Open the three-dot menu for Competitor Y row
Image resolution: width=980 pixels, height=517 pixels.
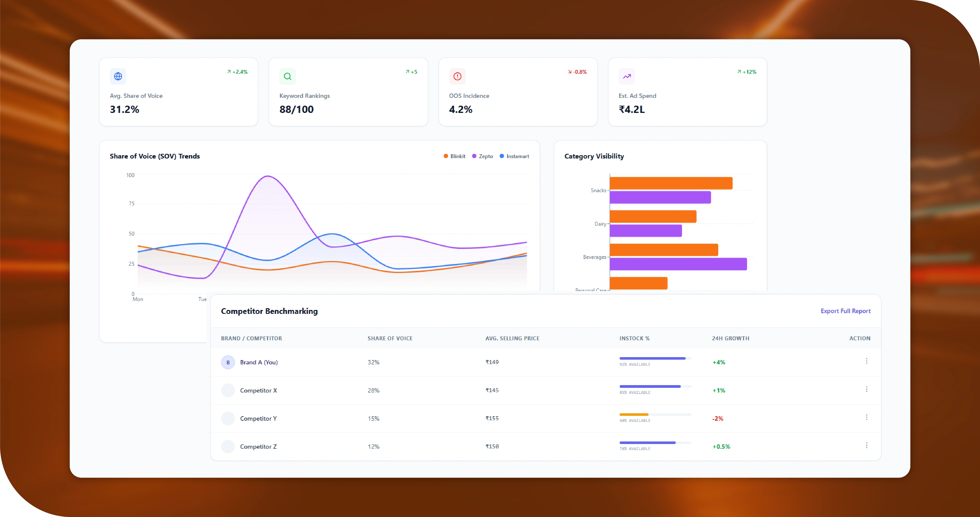[x=867, y=417]
